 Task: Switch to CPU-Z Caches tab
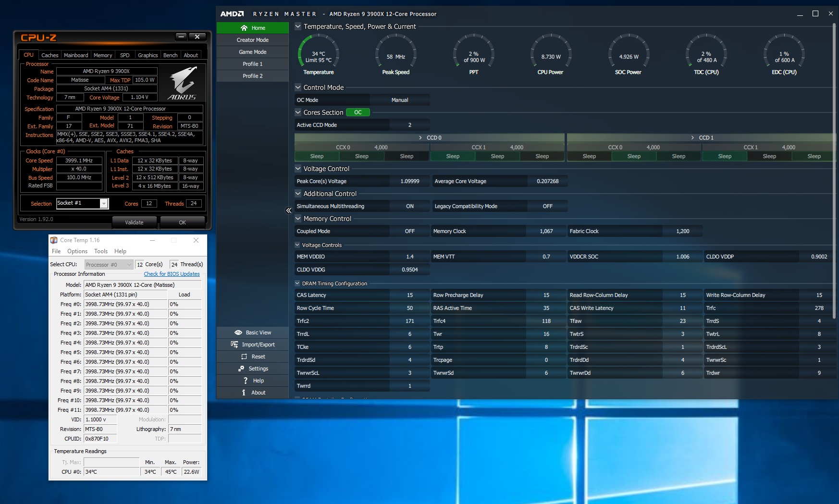tap(49, 55)
